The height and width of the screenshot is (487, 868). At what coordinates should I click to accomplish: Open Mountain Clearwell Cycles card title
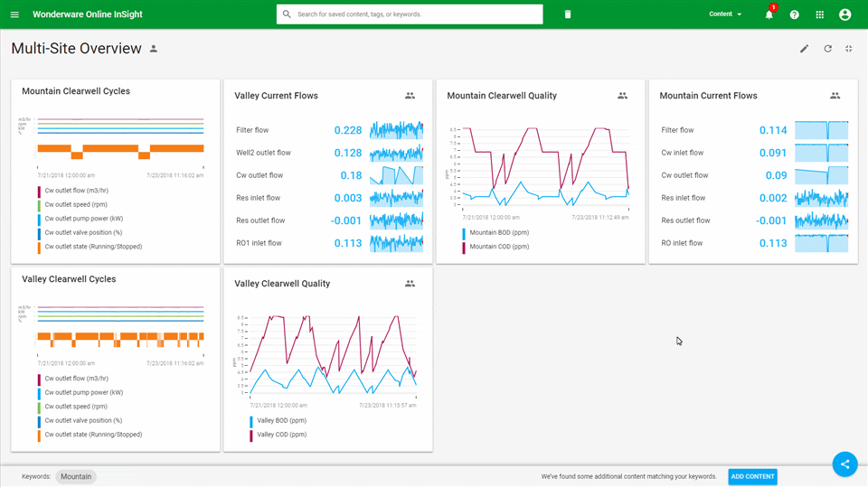pos(76,91)
